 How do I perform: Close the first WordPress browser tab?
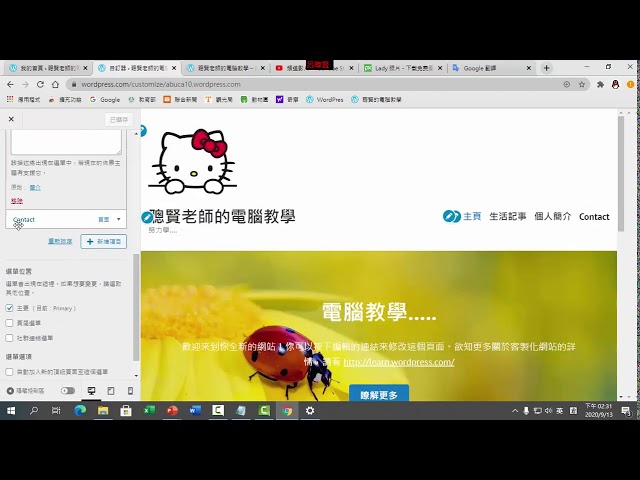(85, 68)
